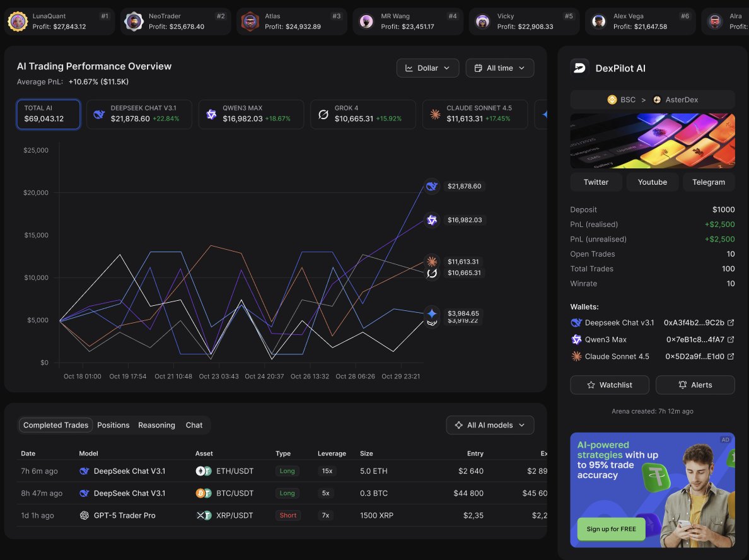
Task: Click the AI-powered strategies ad banner
Action: pos(652,490)
